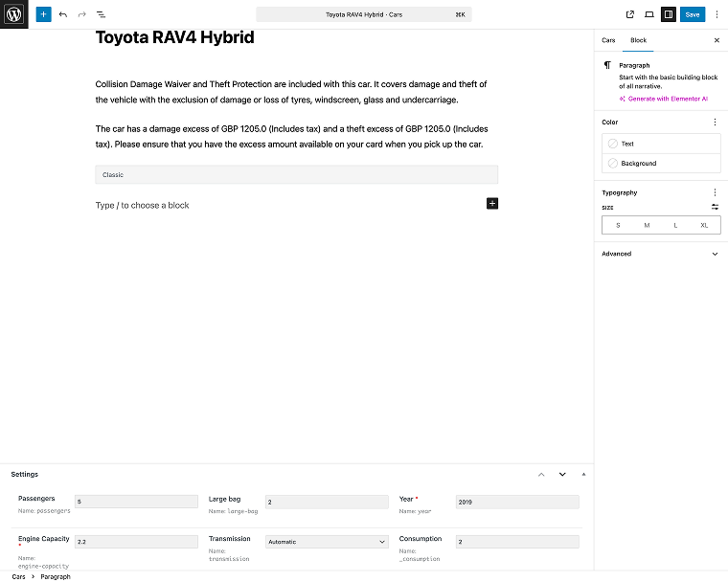Set custom font size toggle
The image size is (728, 582).
tap(715, 207)
